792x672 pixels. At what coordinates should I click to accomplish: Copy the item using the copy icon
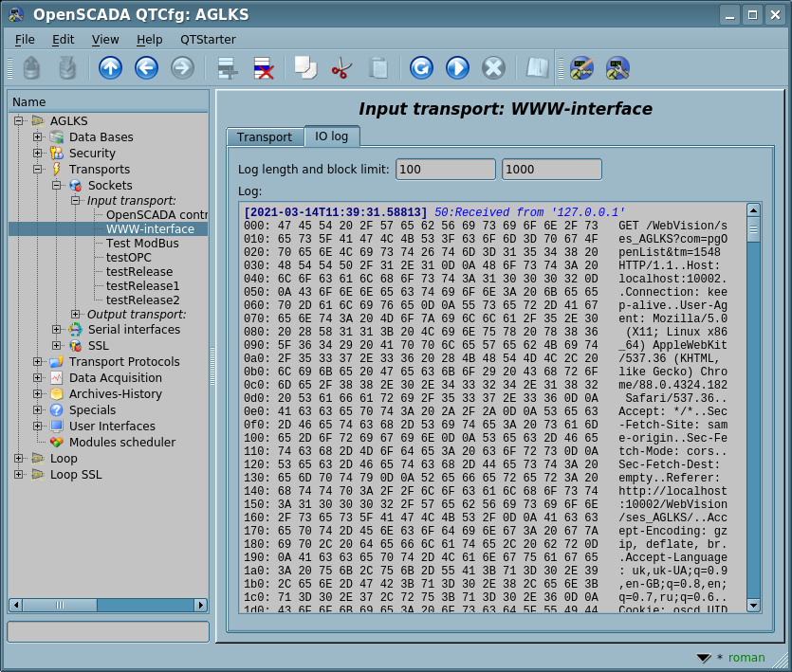click(x=305, y=68)
